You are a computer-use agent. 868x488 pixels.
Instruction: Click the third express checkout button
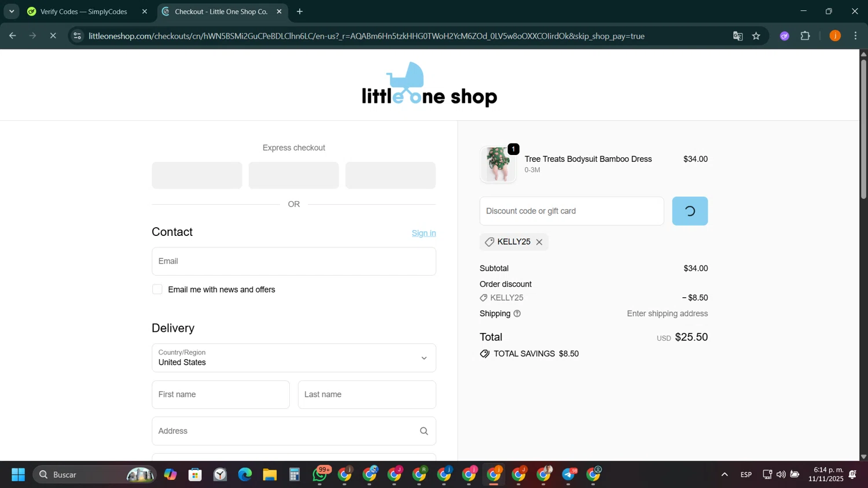coord(391,175)
